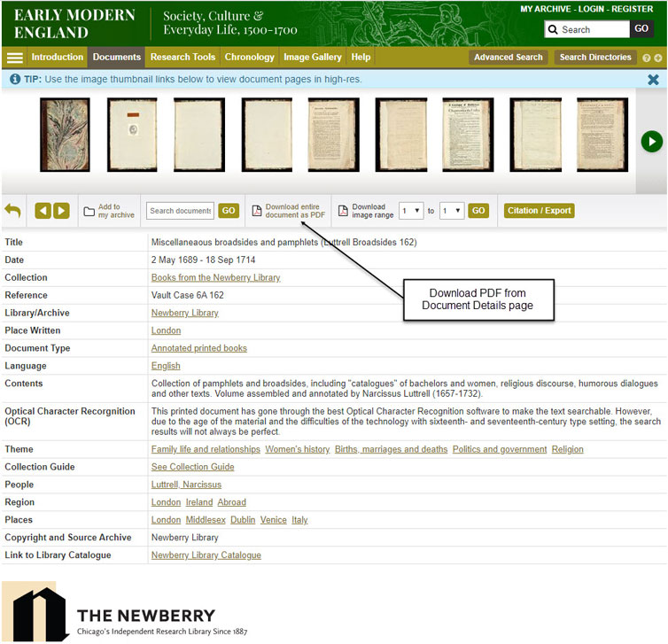The width and height of the screenshot is (668, 644).
Task: Click Ireland region link
Action: tap(199, 502)
